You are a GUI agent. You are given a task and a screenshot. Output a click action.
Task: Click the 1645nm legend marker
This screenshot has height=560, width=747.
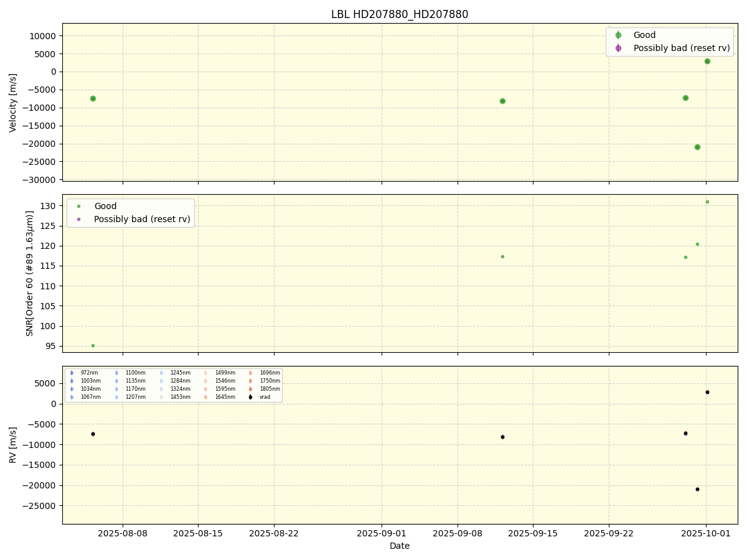click(206, 397)
